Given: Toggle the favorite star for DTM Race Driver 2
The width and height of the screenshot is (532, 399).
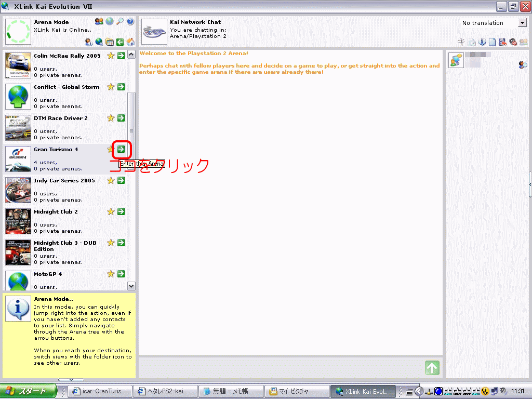Looking at the screenshot, I should pyautogui.click(x=111, y=118).
